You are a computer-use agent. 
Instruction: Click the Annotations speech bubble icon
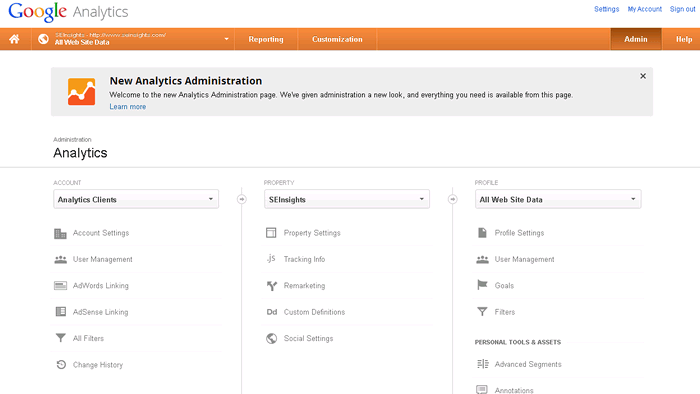click(x=482, y=390)
